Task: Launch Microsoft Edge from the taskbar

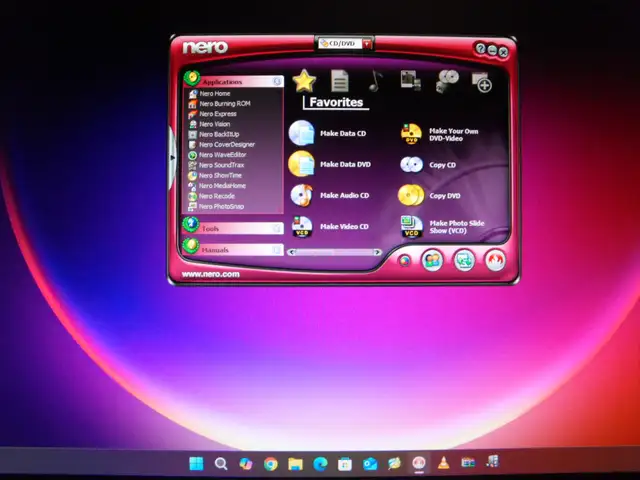Action: point(320,463)
